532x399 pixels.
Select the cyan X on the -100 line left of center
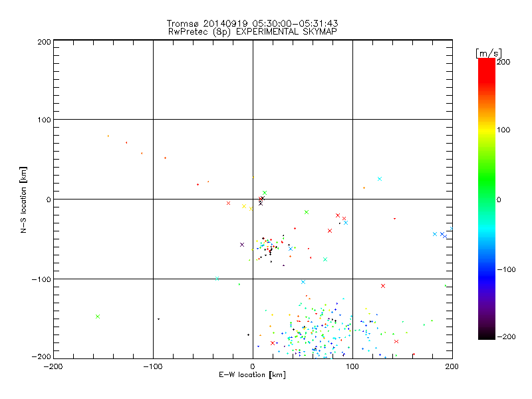pyautogui.click(x=217, y=279)
